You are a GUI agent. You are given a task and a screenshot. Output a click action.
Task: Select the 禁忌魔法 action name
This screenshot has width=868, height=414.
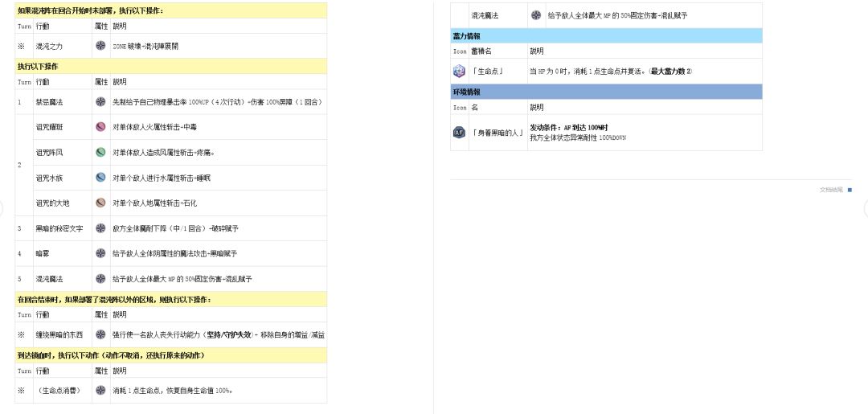(49, 102)
